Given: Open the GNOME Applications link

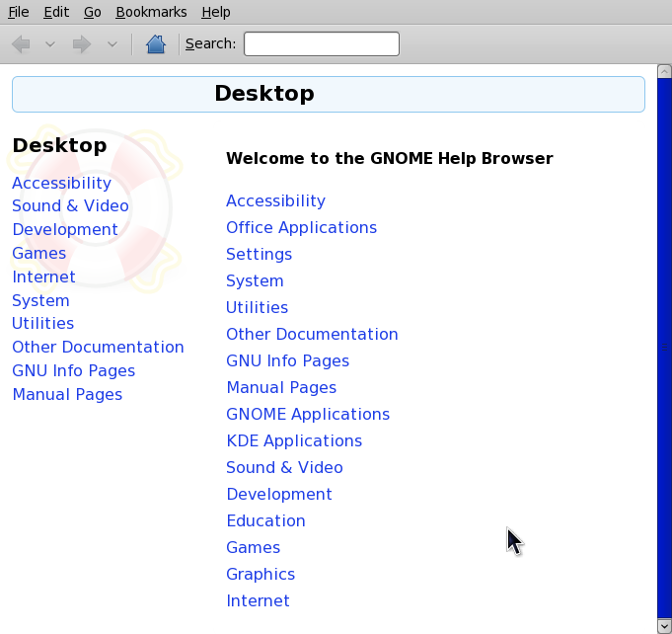Looking at the screenshot, I should 308,415.
